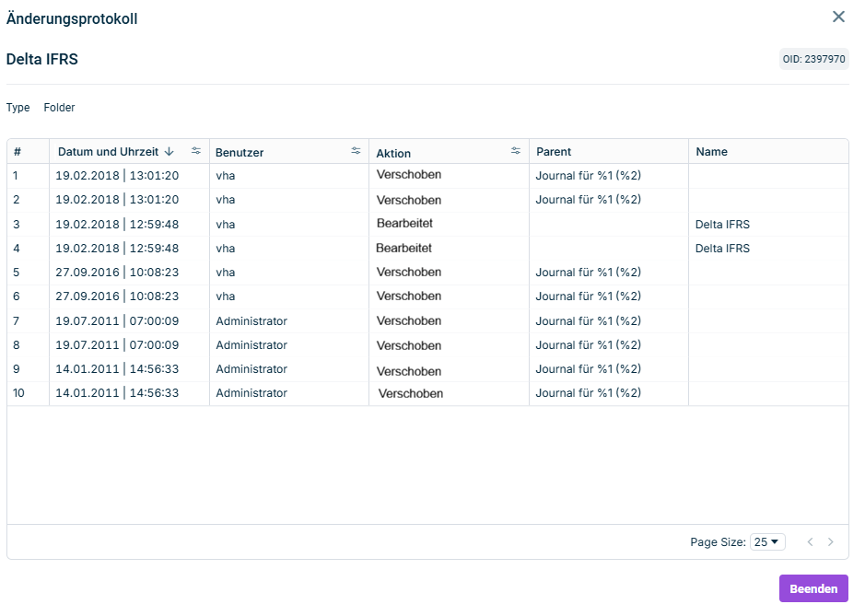Click the Beenden button
The height and width of the screenshot is (616, 865).
tap(813, 589)
